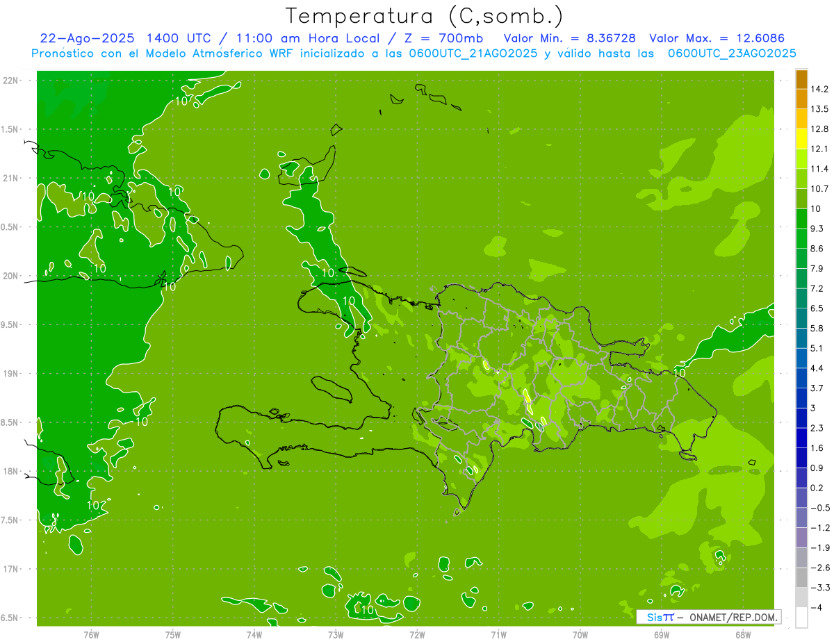
Task: Click the "8.6" colorbar label
Action: (x=817, y=248)
